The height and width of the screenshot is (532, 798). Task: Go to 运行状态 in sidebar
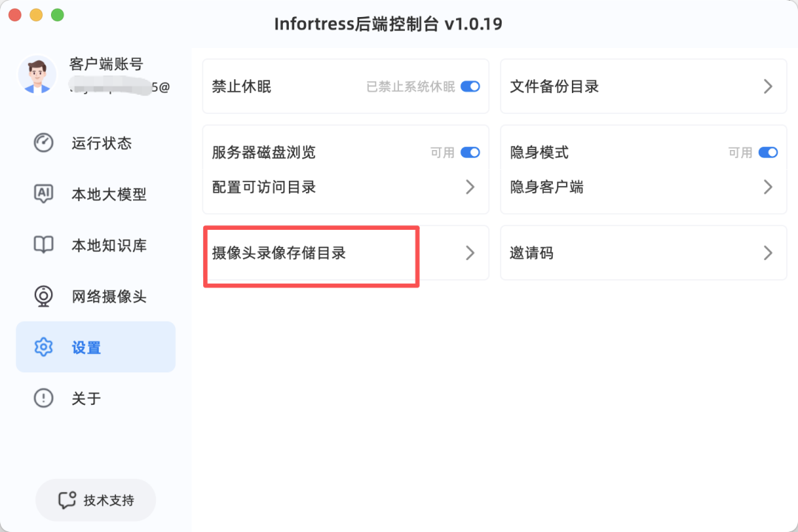(95, 143)
